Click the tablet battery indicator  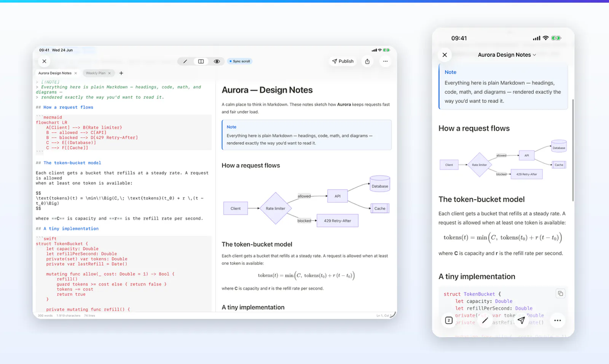click(386, 50)
